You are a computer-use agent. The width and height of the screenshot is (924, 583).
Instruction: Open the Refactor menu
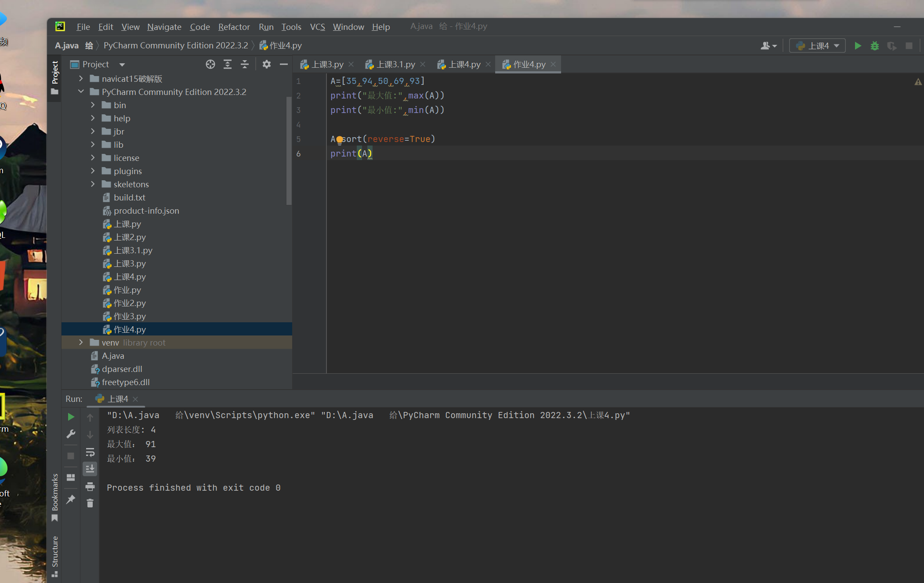[x=234, y=27]
